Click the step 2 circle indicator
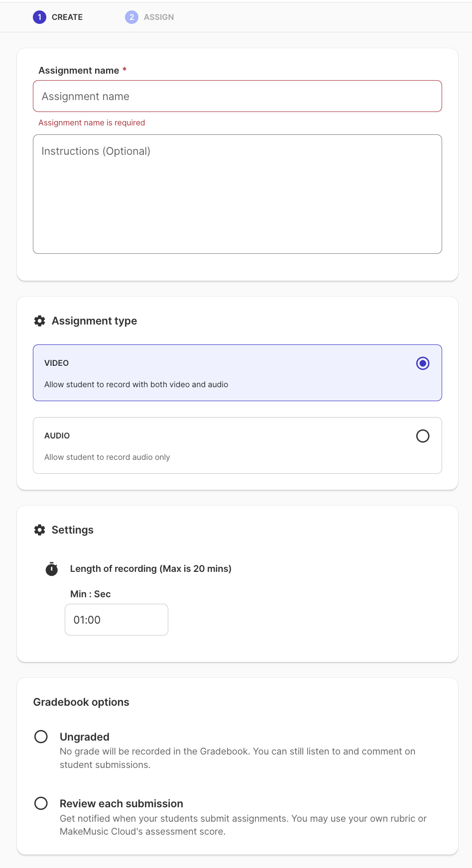The width and height of the screenshot is (472, 868). coord(130,17)
